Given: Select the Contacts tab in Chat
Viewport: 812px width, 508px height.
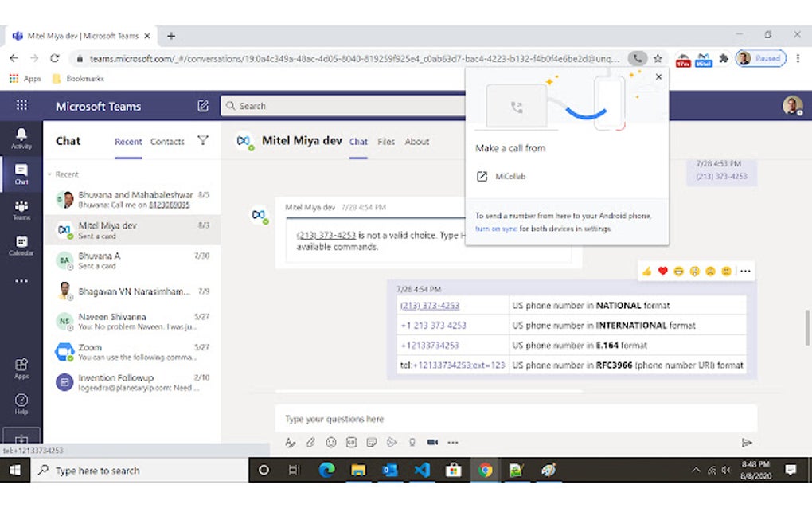Looking at the screenshot, I should pos(167,141).
